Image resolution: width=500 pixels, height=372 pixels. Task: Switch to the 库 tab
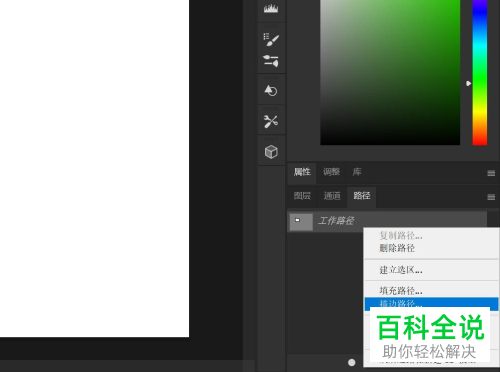[357, 172]
